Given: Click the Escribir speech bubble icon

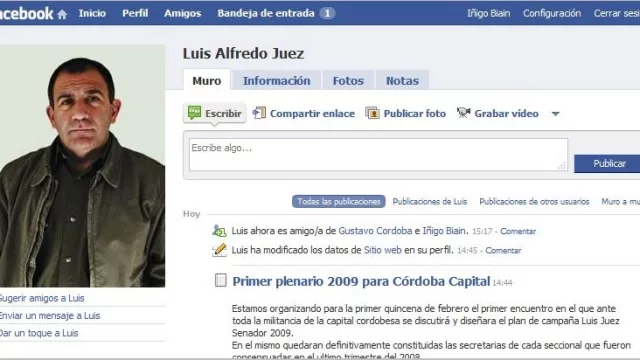Looking at the screenshot, I should click(194, 113).
